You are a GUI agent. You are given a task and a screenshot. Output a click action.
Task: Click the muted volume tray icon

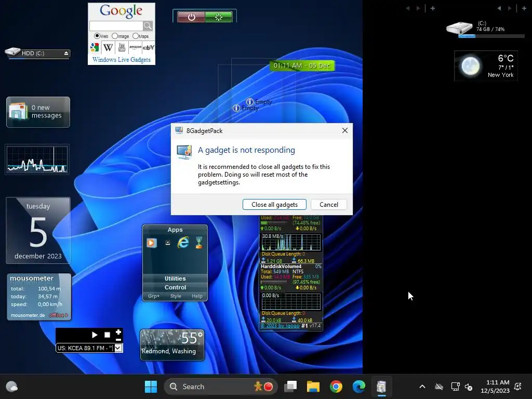point(469,387)
